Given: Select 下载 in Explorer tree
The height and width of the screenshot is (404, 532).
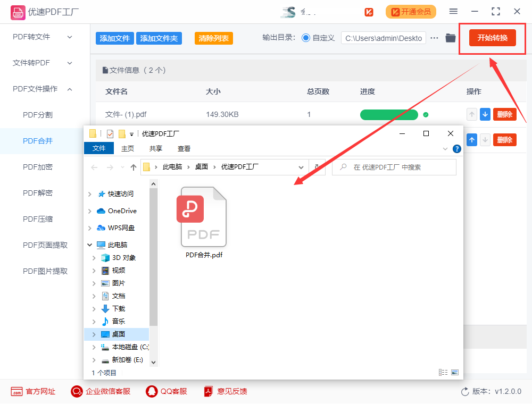Looking at the screenshot, I should [x=118, y=309].
